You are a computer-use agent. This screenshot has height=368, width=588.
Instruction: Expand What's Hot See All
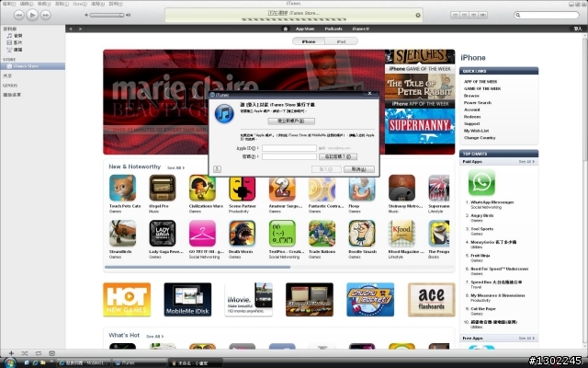(x=154, y=336)
